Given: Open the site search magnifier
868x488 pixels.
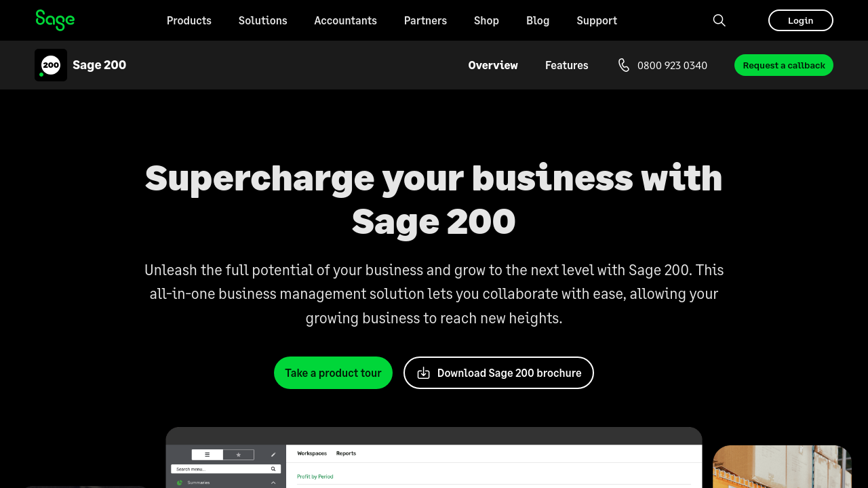Looking at the screenshot, I should 719,20.
